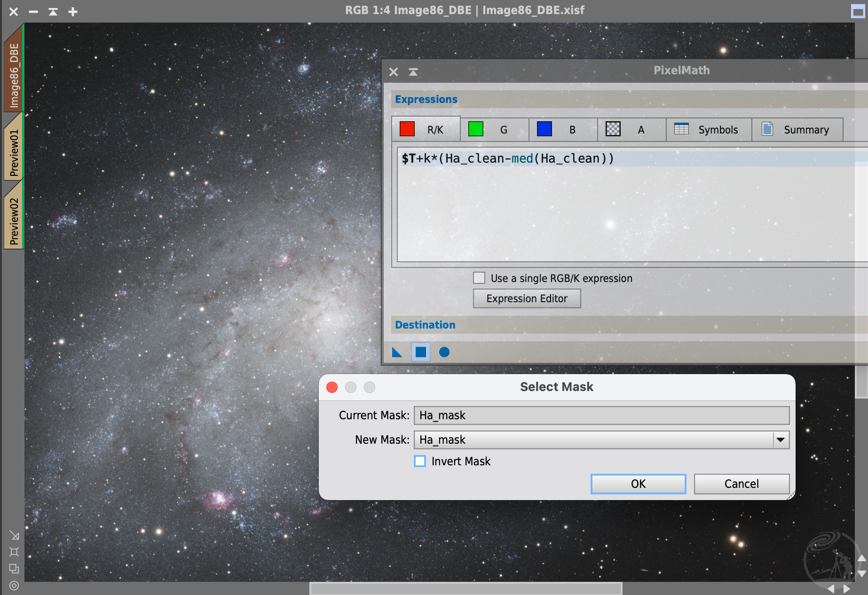Open the Summary tab
The height and width of the screenshot is (595, 868).
797,130
